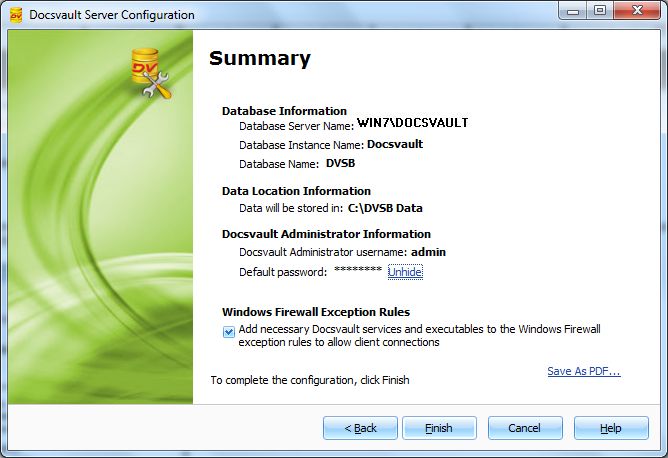Click the firewall exception description label
Image resolution: width=668 pixels, height=458 pixels.
tap(419, 336)
